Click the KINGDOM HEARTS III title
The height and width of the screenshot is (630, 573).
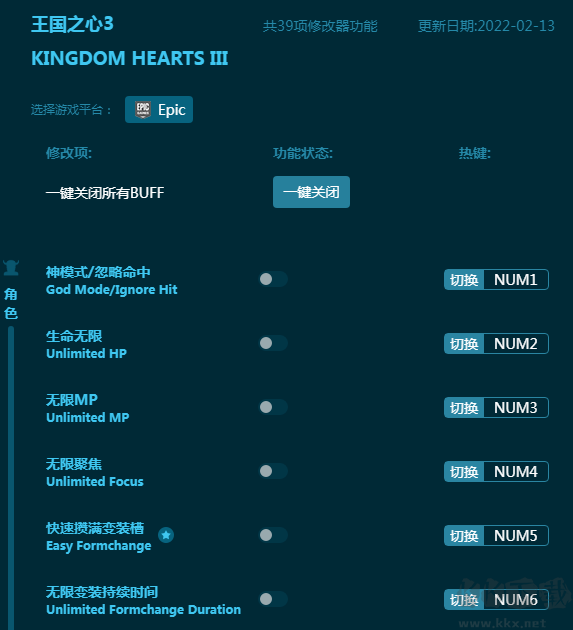(x=130, y=58)
